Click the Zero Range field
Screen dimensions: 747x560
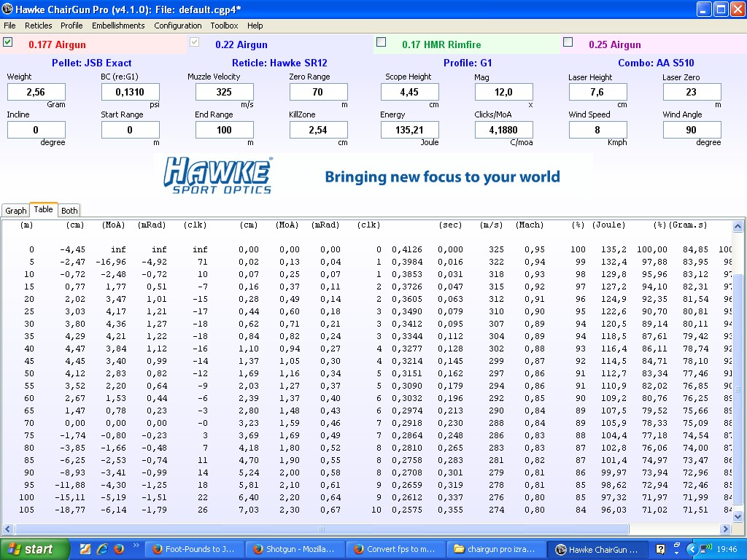click(x=318, y=92)
